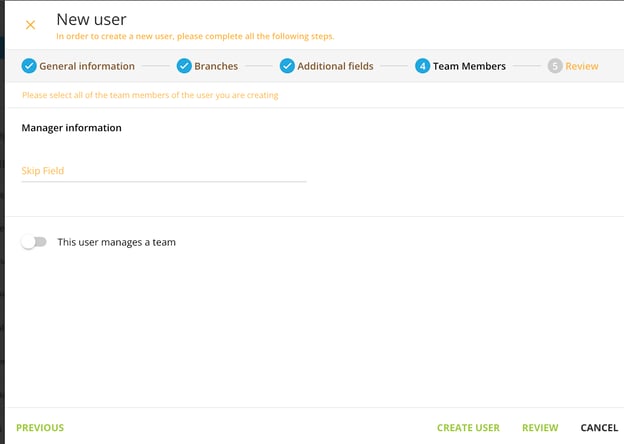Click the Manager information heading
Screen dimensions: 624x444
click(x=71, y=128)
